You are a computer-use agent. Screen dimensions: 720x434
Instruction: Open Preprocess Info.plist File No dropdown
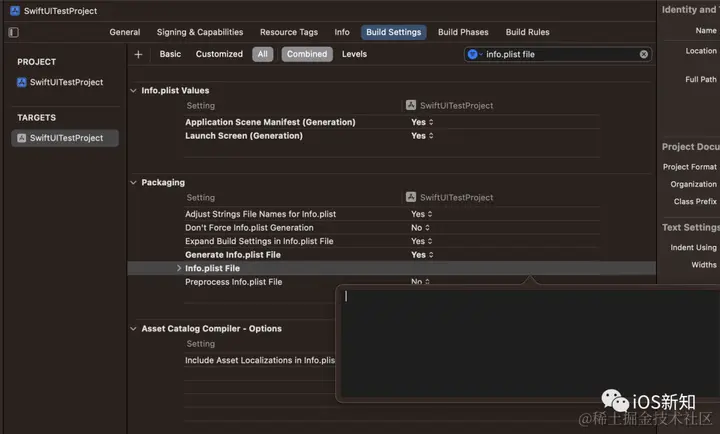click(x=420, y=281)
